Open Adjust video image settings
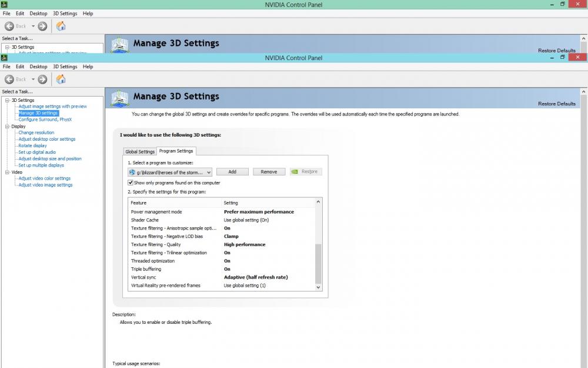Image resolution: width=588 pixels, height=368 pixels. point(45,185)
